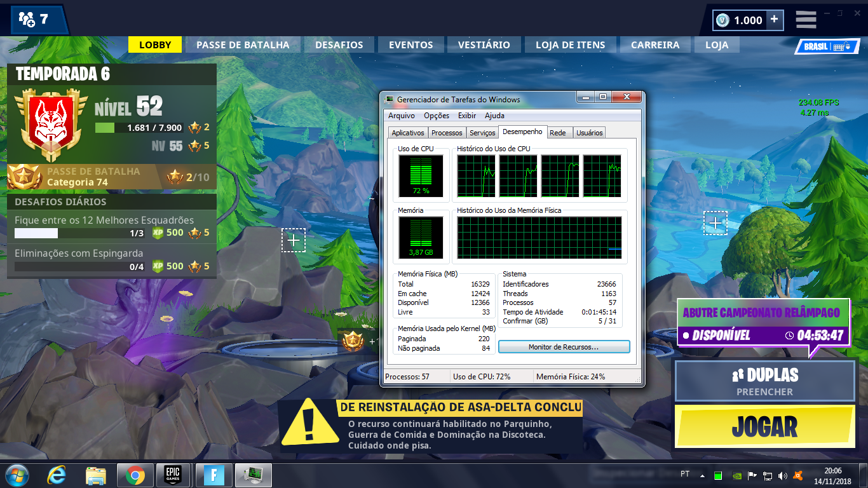
Task: Open the LOJA tab
Action: coord(717,44)
